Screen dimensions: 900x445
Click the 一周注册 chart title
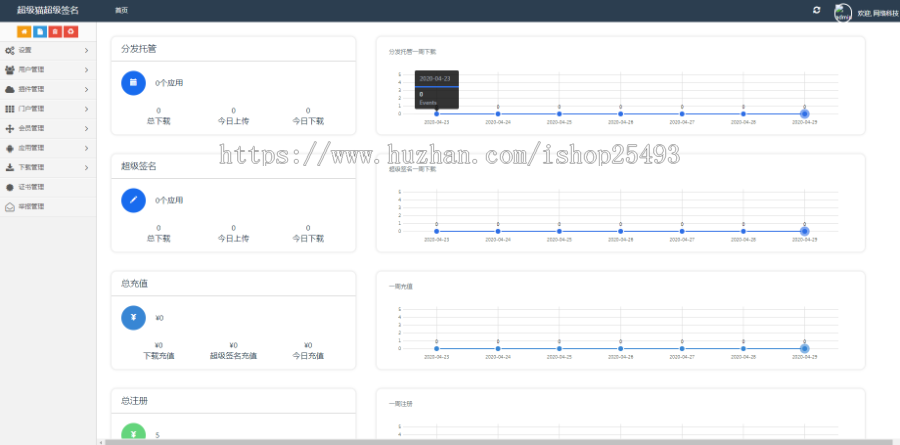[x=400, y=404]
